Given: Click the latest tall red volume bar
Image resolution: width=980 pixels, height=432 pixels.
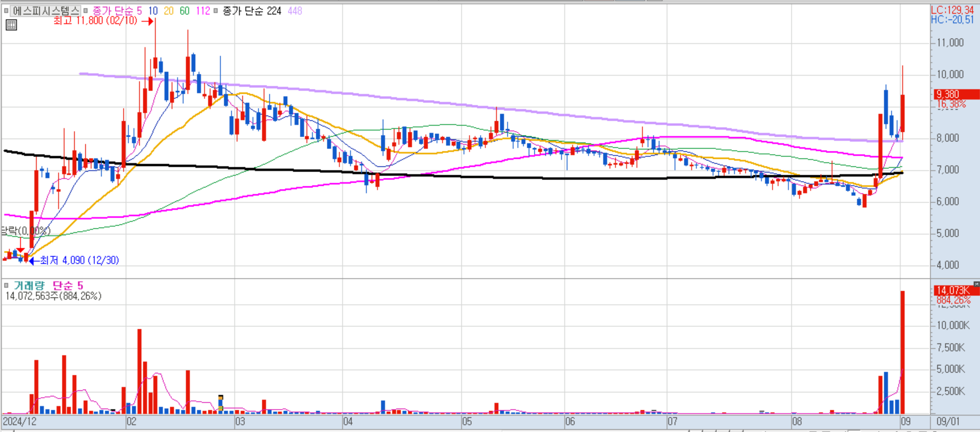Looking at the screenshot, I should 903,352.
